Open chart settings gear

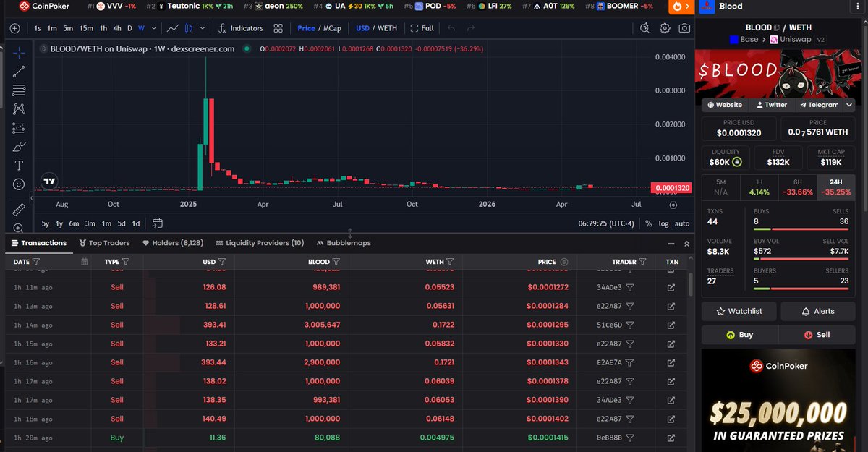[x=665, y=28]
